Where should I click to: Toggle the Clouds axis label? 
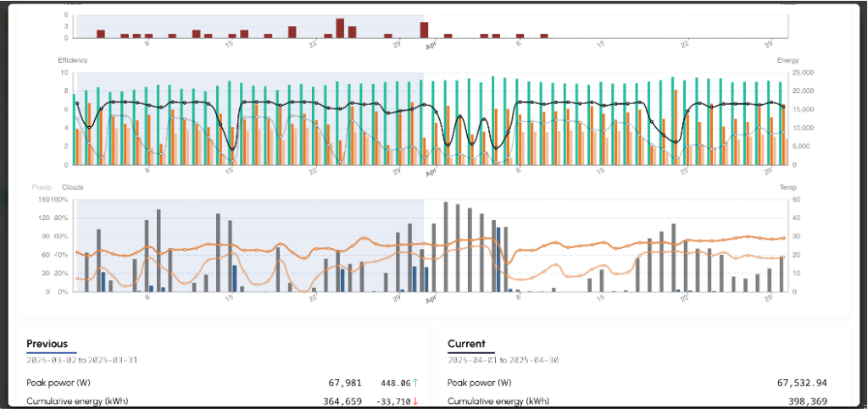pyautogui.click(x=73, y=187)
